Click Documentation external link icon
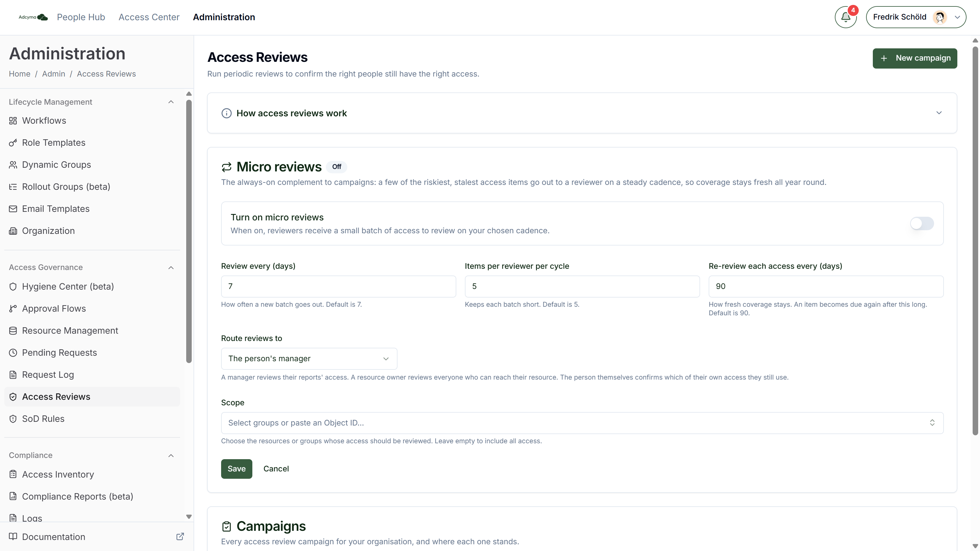Image resolution: width=980 pixels, height=551 pixels. (x=180, y=537)
